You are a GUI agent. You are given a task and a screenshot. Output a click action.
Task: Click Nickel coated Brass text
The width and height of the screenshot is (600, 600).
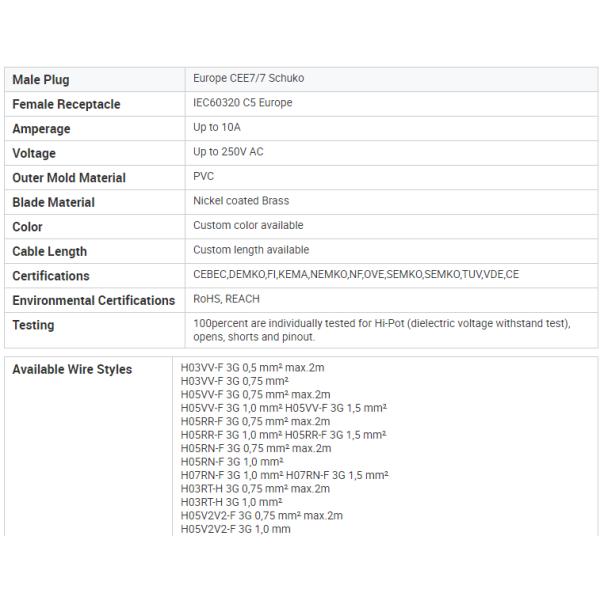click(x=241, y=201)
